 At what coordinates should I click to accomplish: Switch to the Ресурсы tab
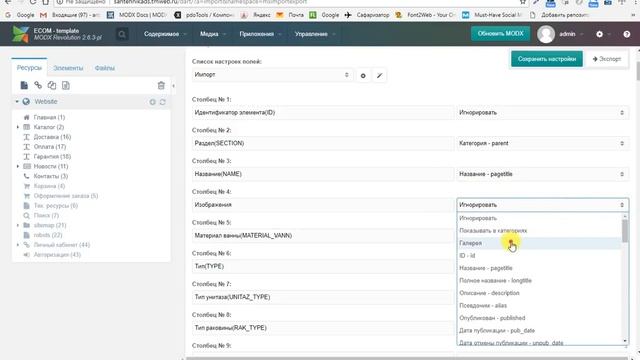pyautogui.click(x=29, y=68)
